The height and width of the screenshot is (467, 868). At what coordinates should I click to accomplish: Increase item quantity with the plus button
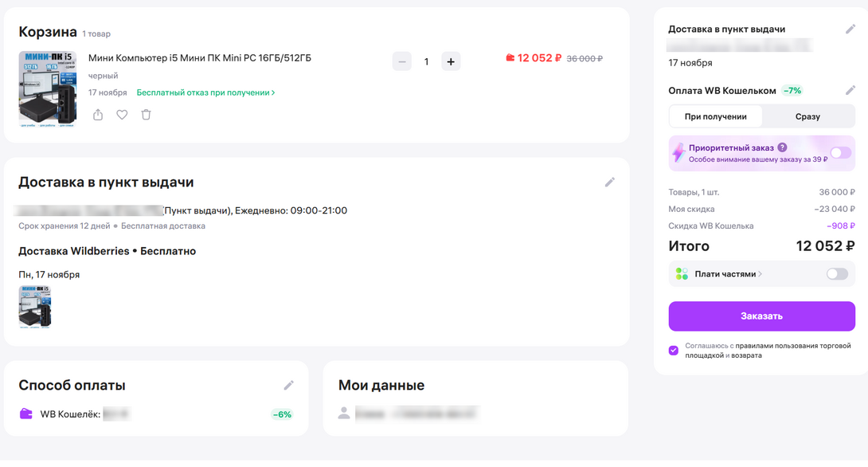point(451,61)
